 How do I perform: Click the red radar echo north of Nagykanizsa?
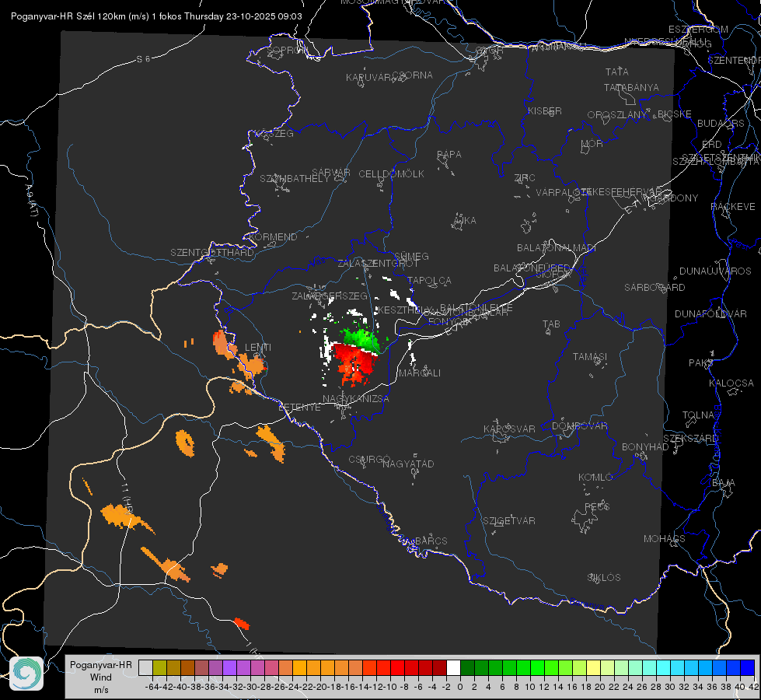[355, 364]
